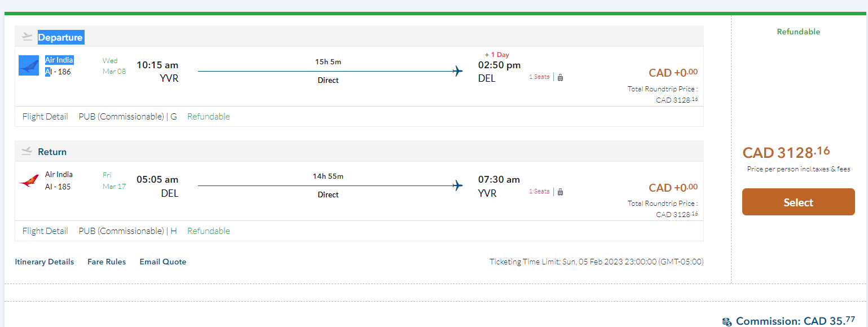The image size is (868, 327).
Task: Click the takeoff plane icon beside Departure
Action: [x=27, y=37]
